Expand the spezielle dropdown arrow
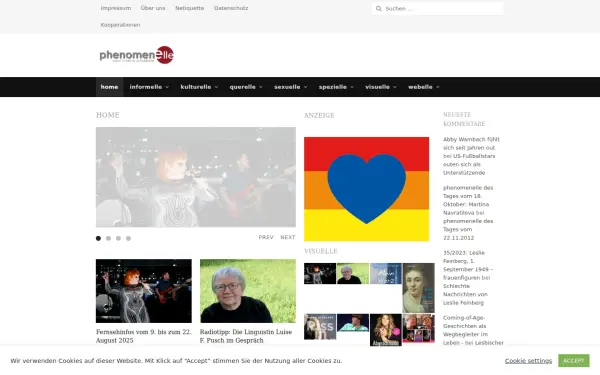Viewport: 600px width, 375px height. coord(352,87)
